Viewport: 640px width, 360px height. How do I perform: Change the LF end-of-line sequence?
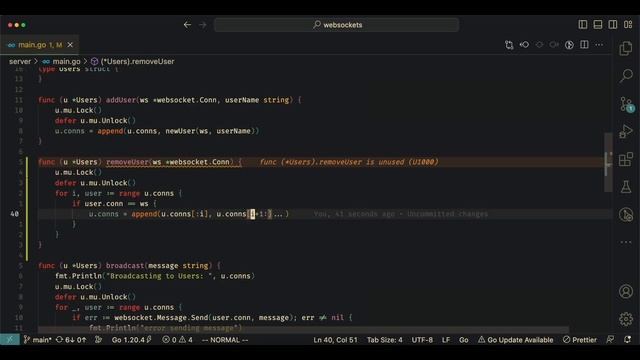446,340
